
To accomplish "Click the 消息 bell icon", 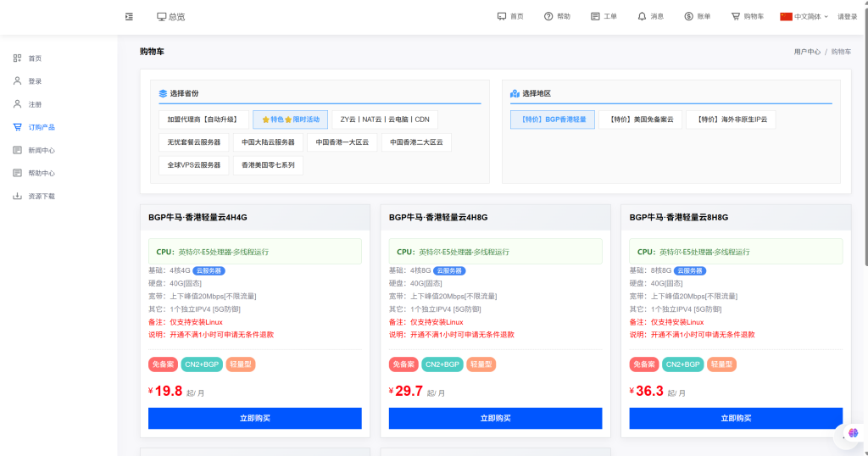I will pyautogui.click(x=642, y=17).
